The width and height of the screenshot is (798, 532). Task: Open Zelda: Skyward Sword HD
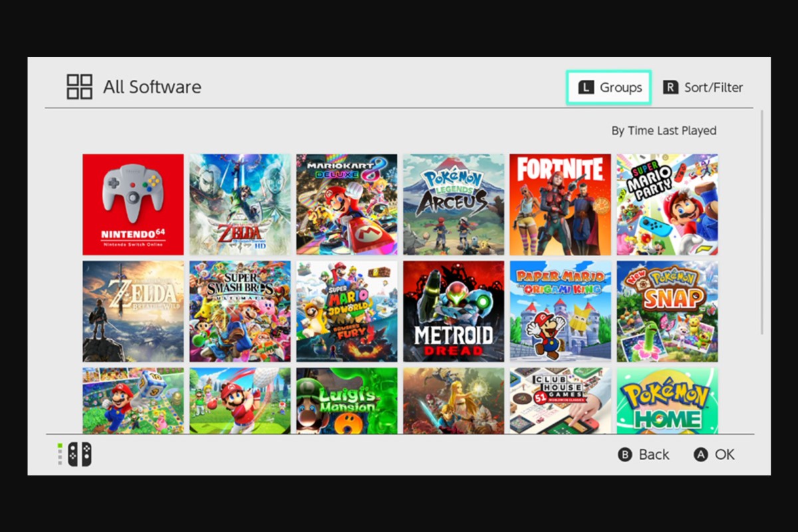[239, 203]
